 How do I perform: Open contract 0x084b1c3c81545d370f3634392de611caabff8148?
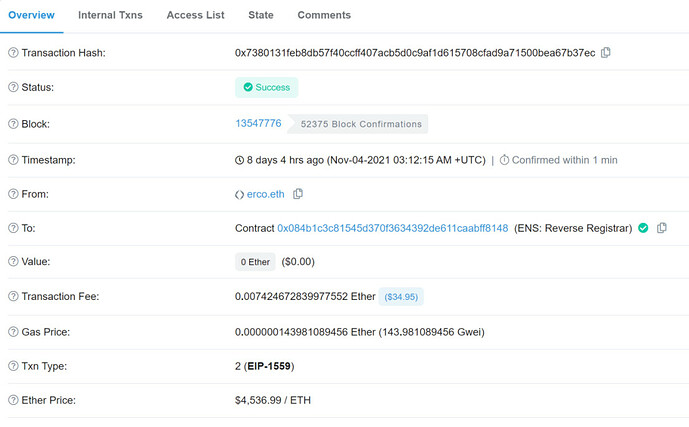[x=392, y=228]
